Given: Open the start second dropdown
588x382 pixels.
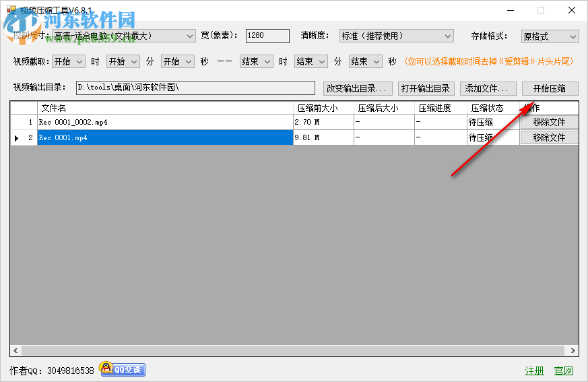Looking at the screenshot, I should tap(178, 61).
